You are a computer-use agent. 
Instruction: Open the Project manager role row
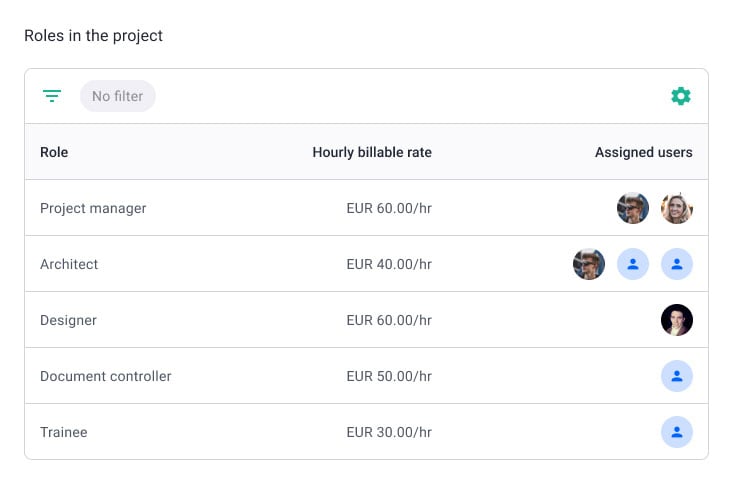coord(366,208)
